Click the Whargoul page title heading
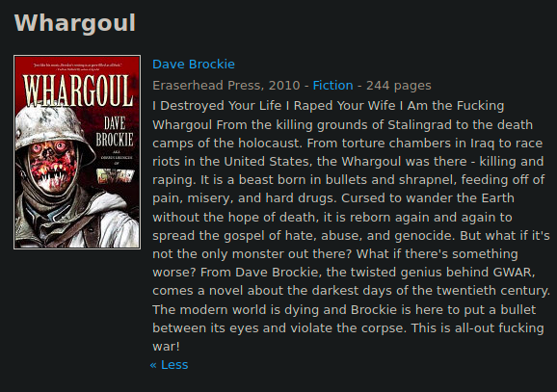This screenshot has width=557, height=392. 75,23
